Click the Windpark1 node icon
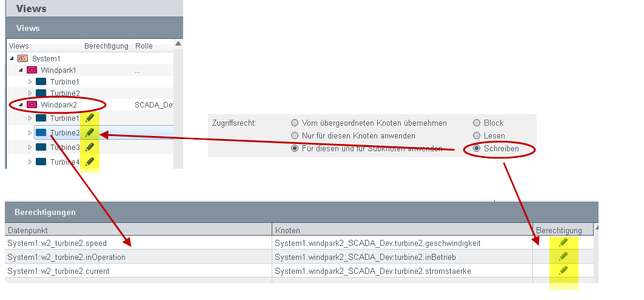Image resolution: width=644 pixels, height=300 pixels. point(32,70)
